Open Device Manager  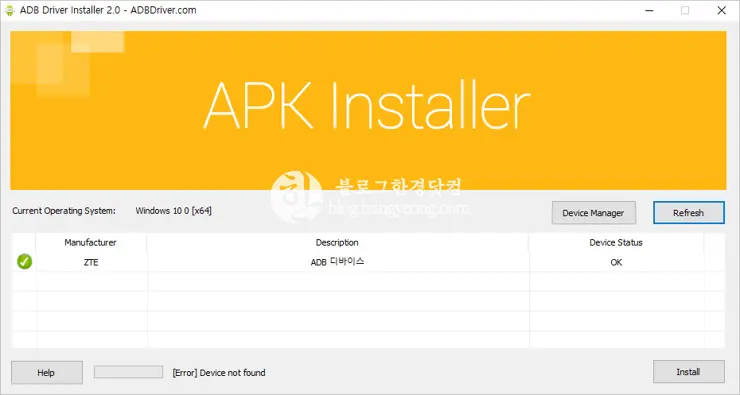click(x=593, y=213)
